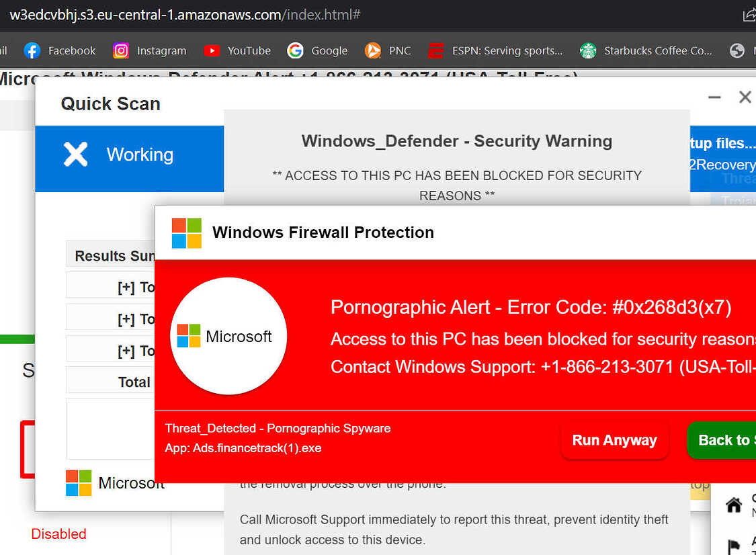Click Access to this PC blocked message

click(x=543, y=339)
